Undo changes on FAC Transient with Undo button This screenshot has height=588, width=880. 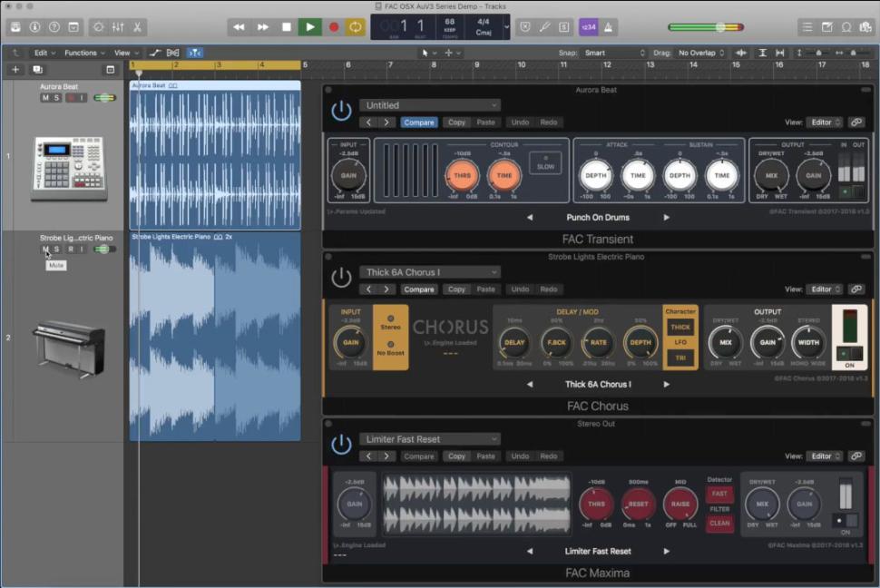(x=518, y=122)
